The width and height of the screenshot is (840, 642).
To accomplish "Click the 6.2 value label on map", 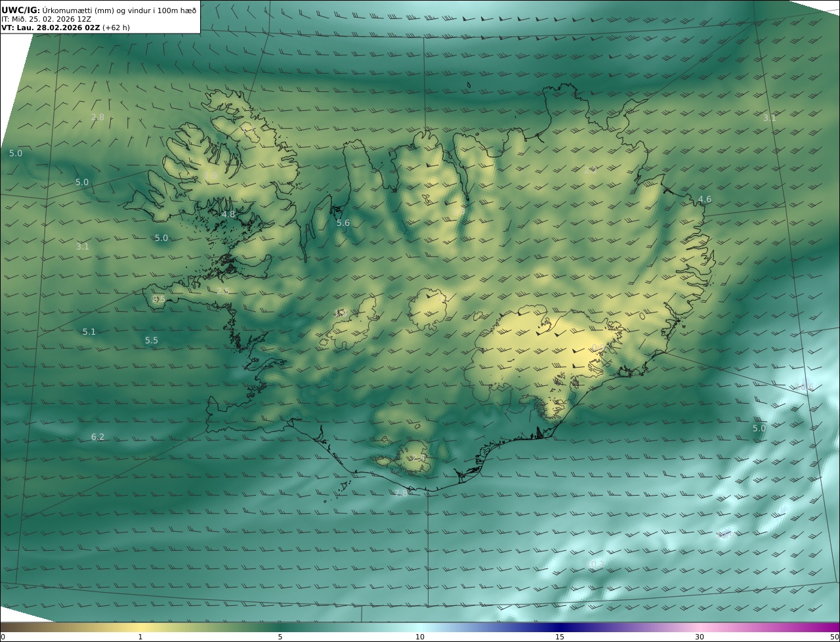I will [x=98, y=437].
